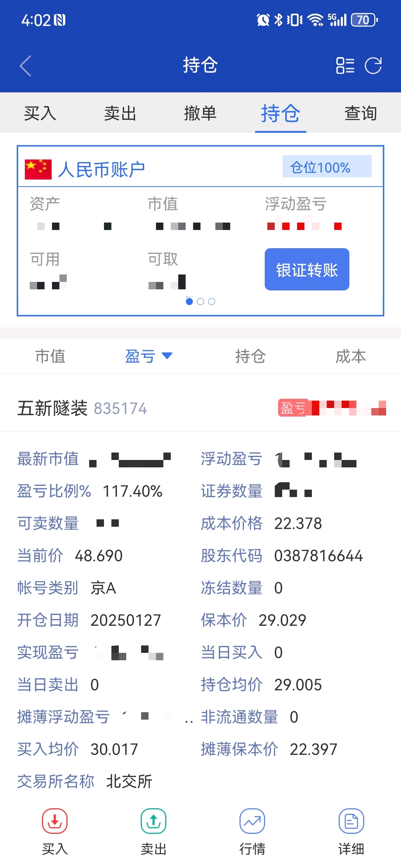The height and width of the screenshot is (868, 401).
Task: Toggle the 盈亏 sort dropdown arrow
Action: point(167,356)
